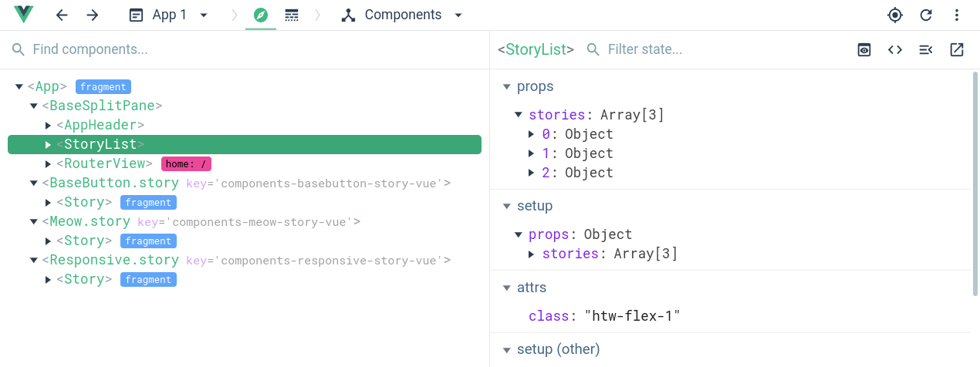Open StoryList in editor icon
Viewport: 980px width, 367px height.
[x=957, y=49]
